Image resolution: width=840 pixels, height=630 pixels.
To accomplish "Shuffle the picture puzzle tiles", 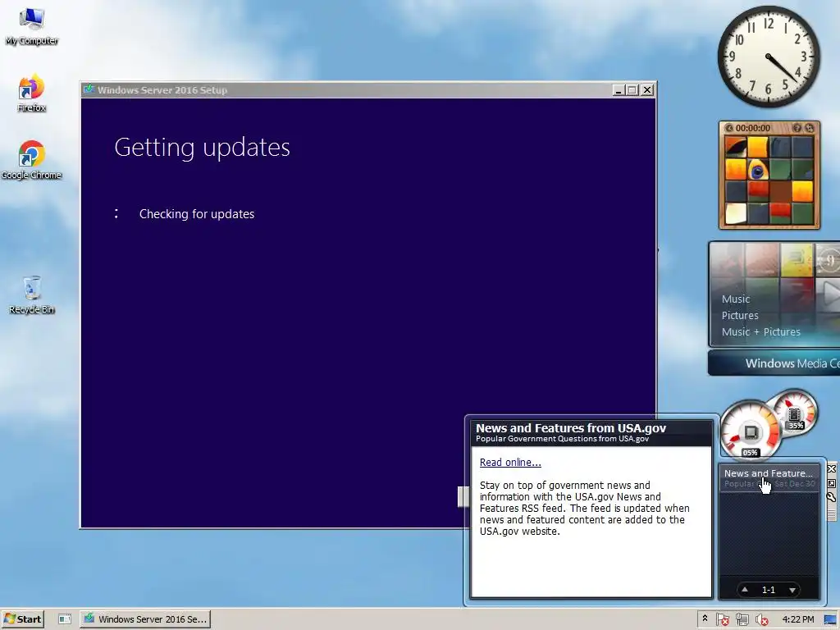I will 810,128.
